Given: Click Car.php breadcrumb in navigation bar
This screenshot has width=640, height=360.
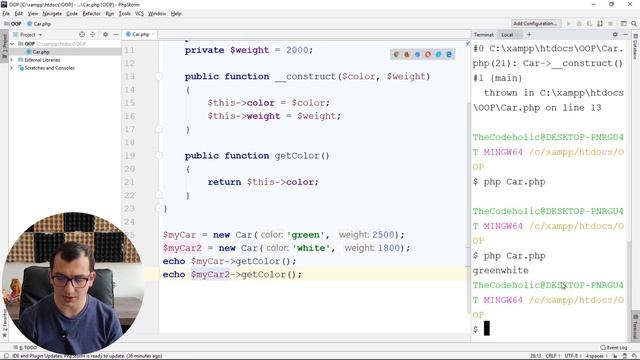Looking at the screenshot, I should [38, 24].
